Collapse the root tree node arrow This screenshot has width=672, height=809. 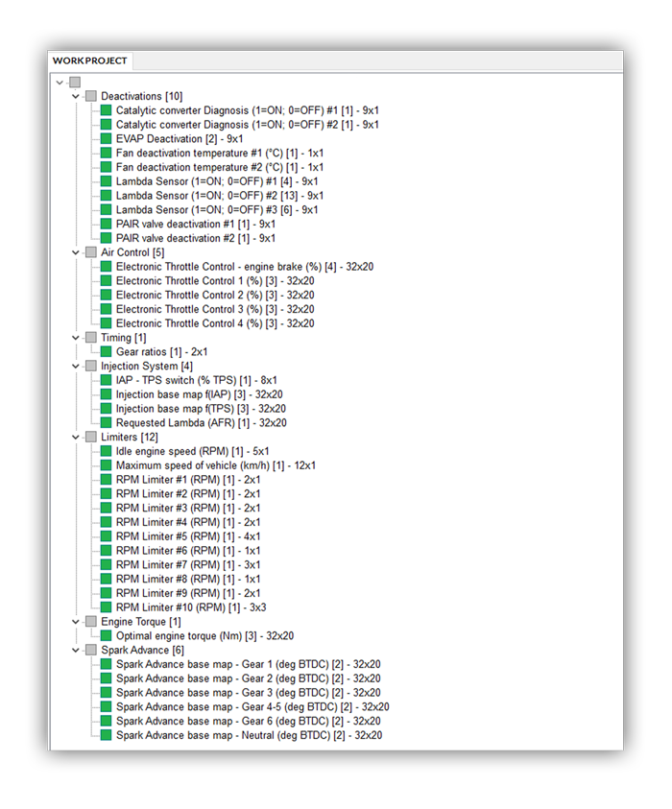(x=60, y=83)
